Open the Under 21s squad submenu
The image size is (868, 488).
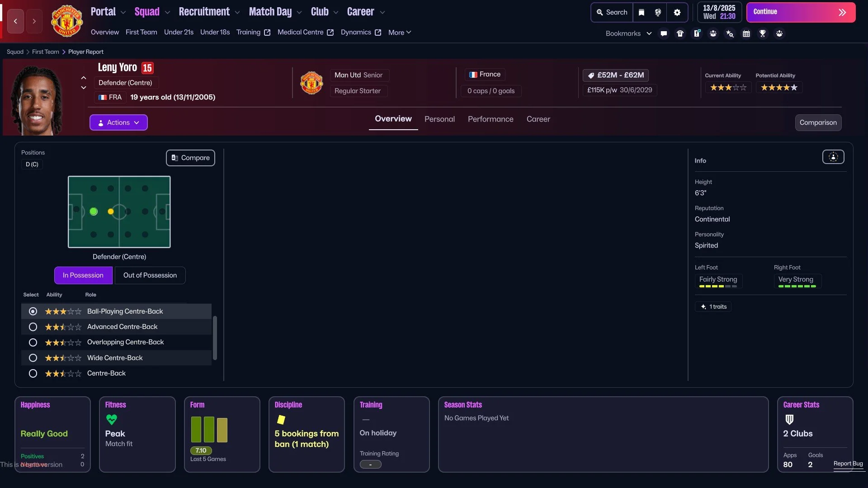click(179, 32)
